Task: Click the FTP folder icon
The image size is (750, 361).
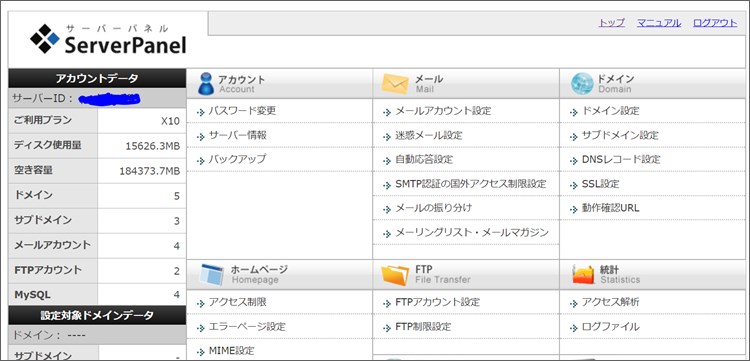Action: click(x=395, y=275)
